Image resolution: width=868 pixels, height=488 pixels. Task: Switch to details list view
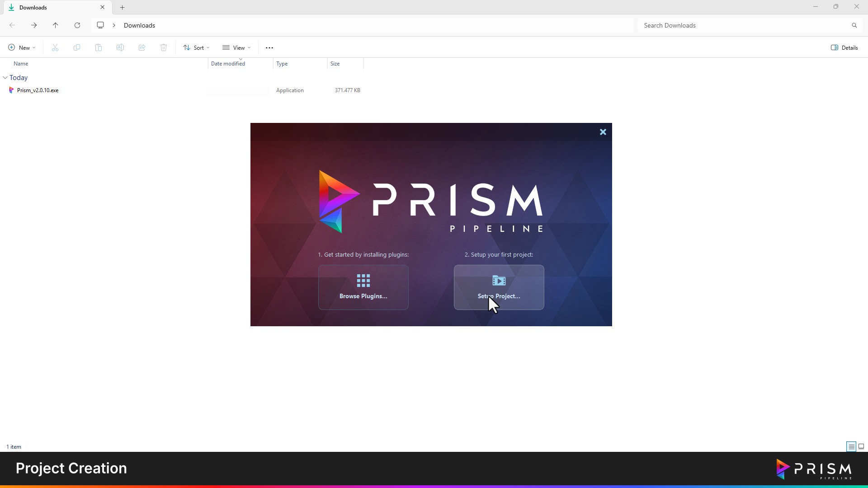(x=851, y=446)
